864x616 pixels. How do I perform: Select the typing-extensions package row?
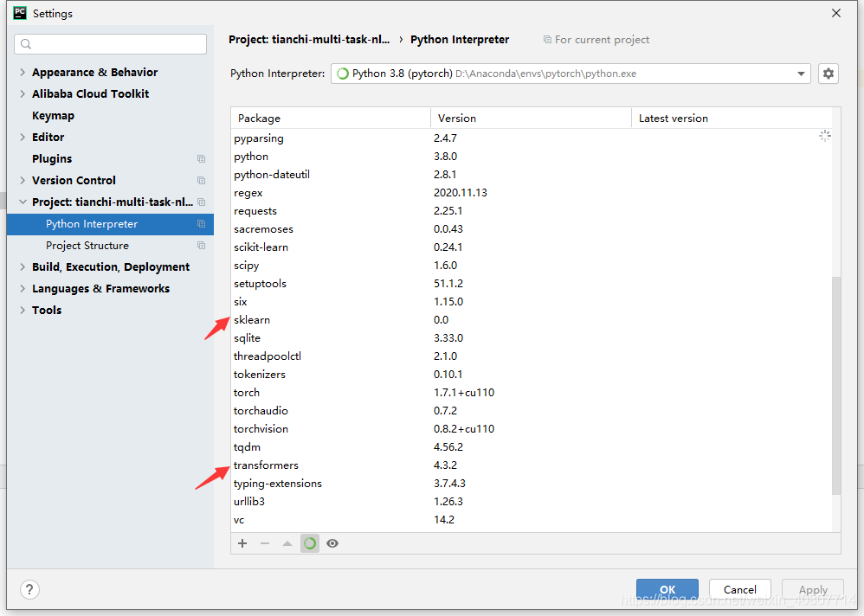532,484
